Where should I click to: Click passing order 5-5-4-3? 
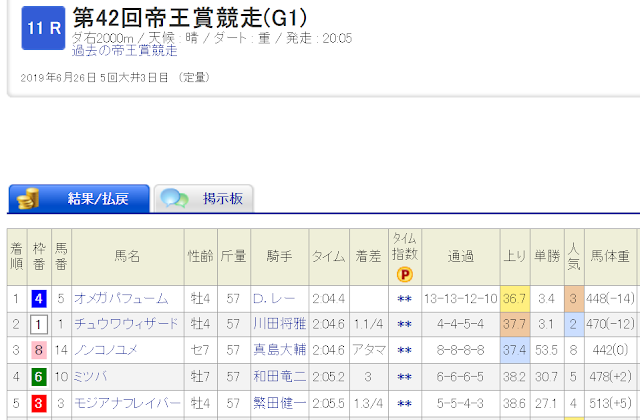[x=460, y=404]
